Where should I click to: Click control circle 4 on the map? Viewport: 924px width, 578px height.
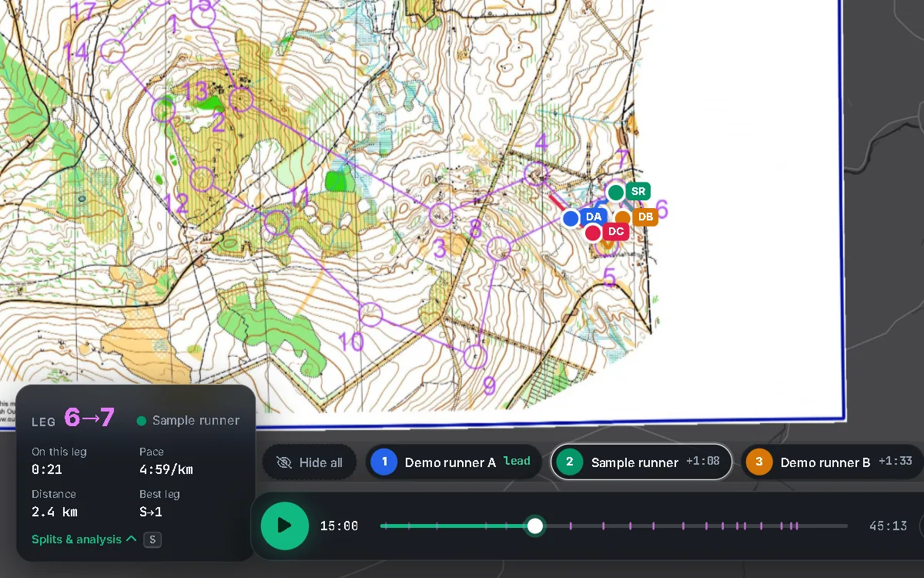(x=535, y=174)
